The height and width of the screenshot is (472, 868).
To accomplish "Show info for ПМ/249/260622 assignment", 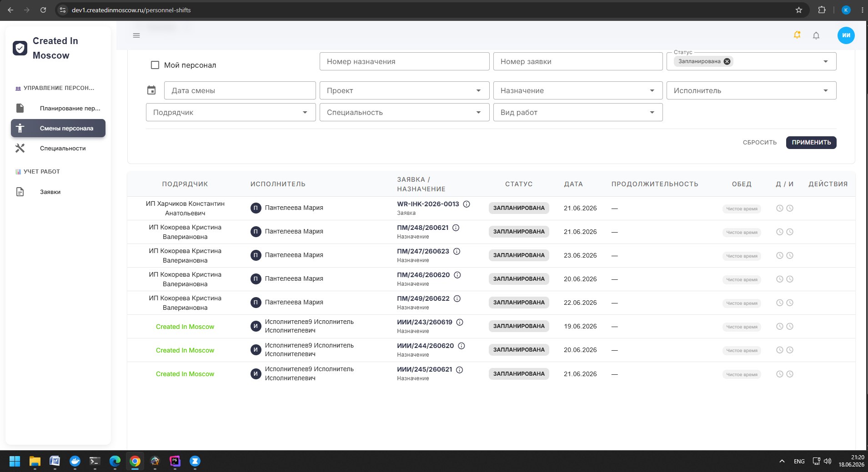I will (457, 298).
